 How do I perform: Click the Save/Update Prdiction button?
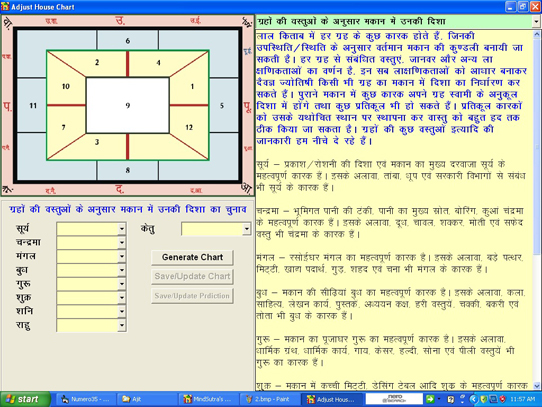[x=192, y=296]
